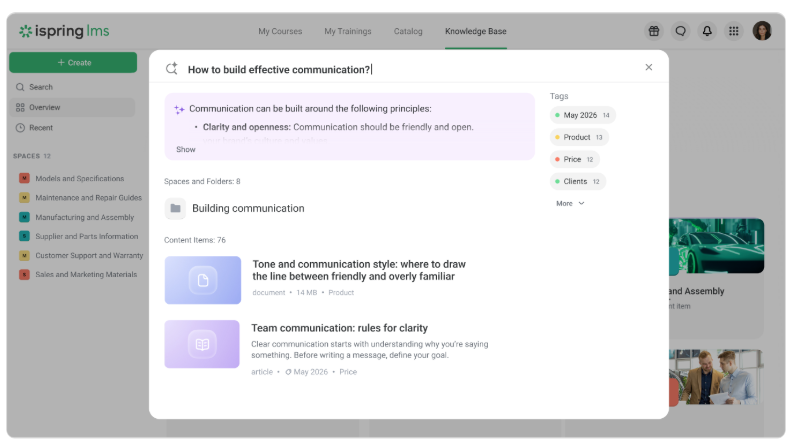Select Overview in the sidebar

(72, 108)
